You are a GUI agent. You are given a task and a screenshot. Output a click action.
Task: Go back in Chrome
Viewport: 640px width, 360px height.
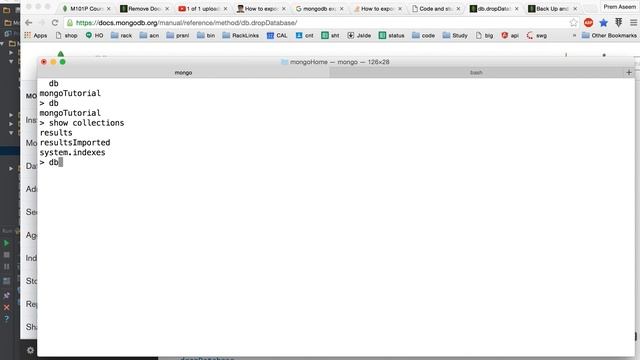pos(28,23)
